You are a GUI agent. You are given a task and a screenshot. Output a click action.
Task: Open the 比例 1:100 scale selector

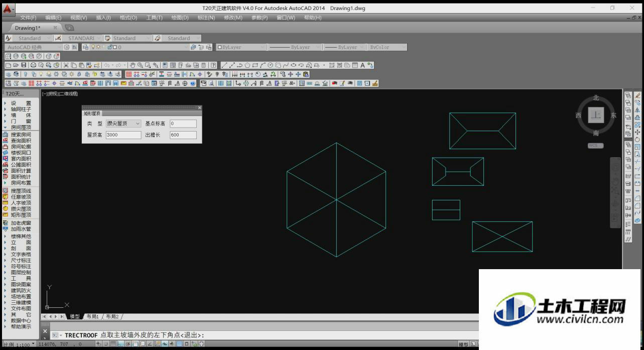coord(19,344)
